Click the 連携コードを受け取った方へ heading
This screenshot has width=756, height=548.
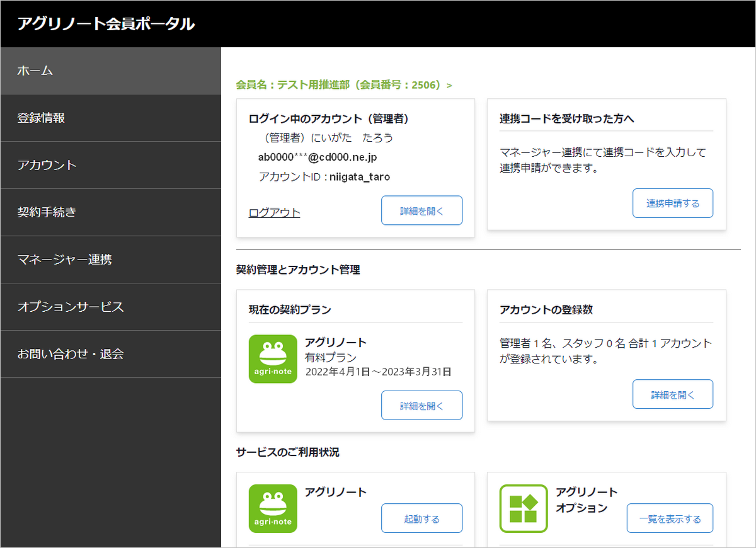[x=567, y=118]
